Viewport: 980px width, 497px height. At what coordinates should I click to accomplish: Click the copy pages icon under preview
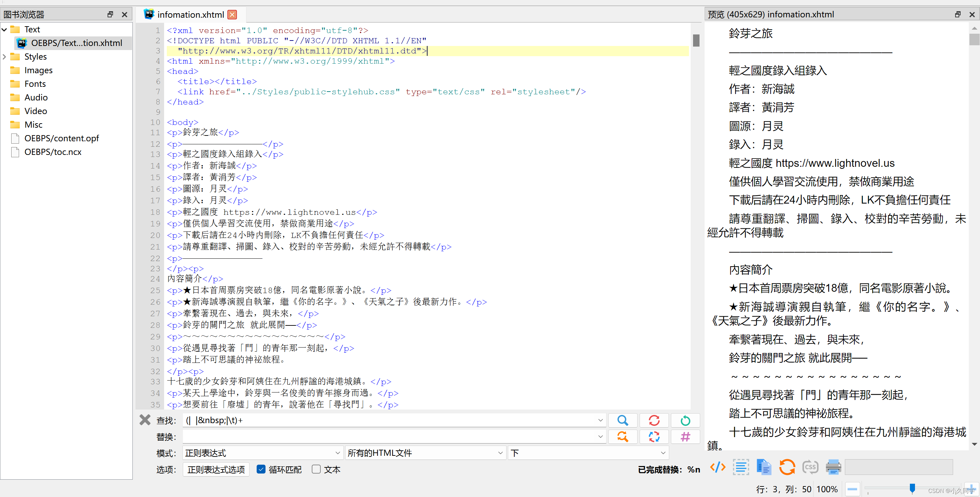(x=764, y=467)
